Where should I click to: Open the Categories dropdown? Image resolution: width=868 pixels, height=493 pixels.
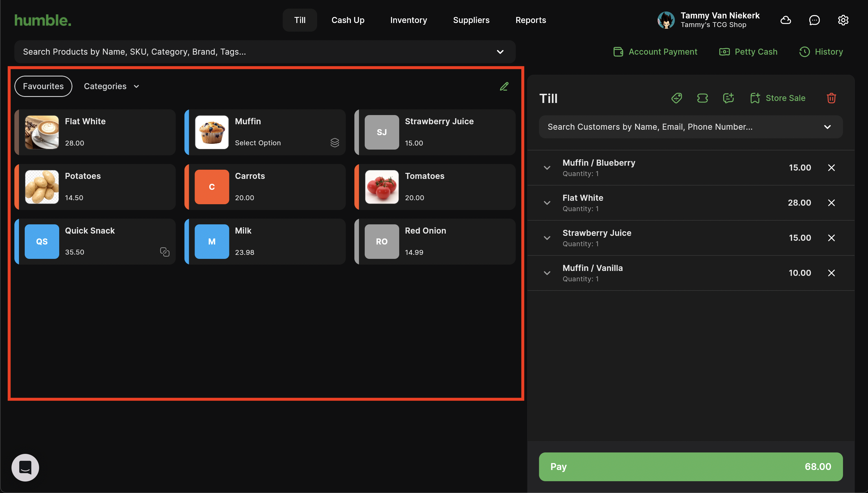(x=111, y=86)
